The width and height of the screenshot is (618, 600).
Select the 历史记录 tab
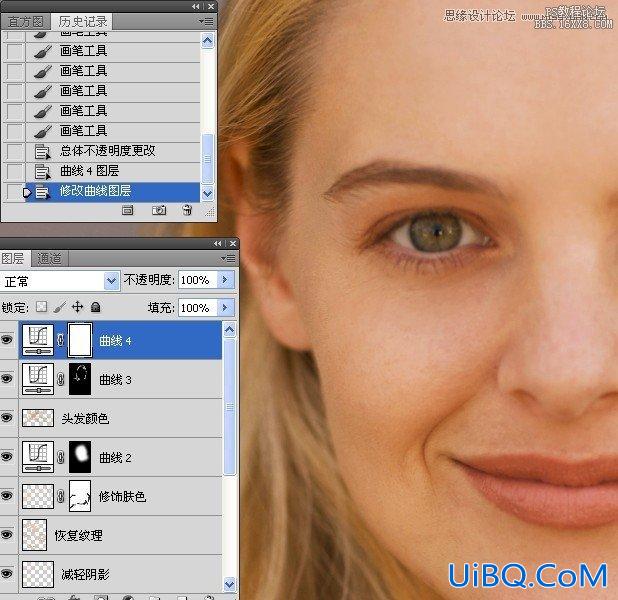click(x=83, y=22)
